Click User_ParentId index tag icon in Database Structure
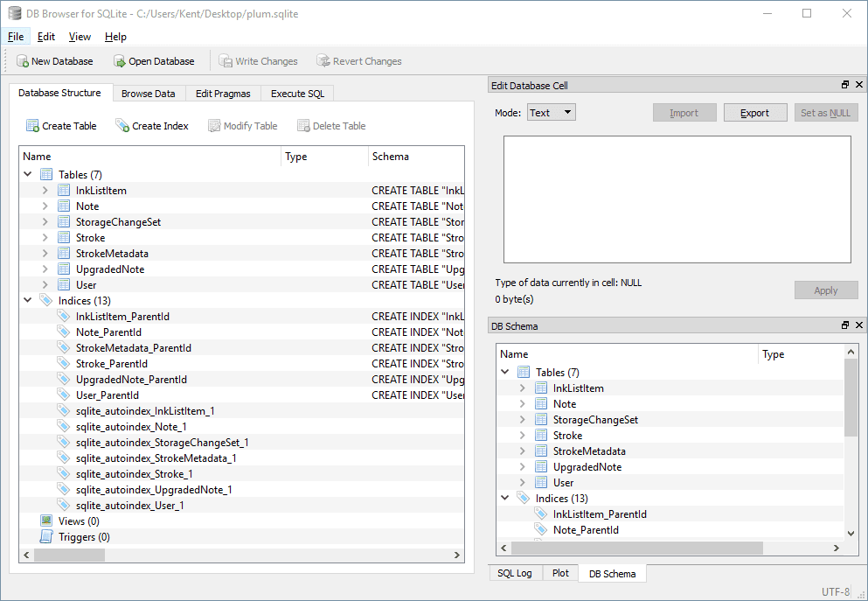Viewport: 868px width, 601px height. [64, 395]
